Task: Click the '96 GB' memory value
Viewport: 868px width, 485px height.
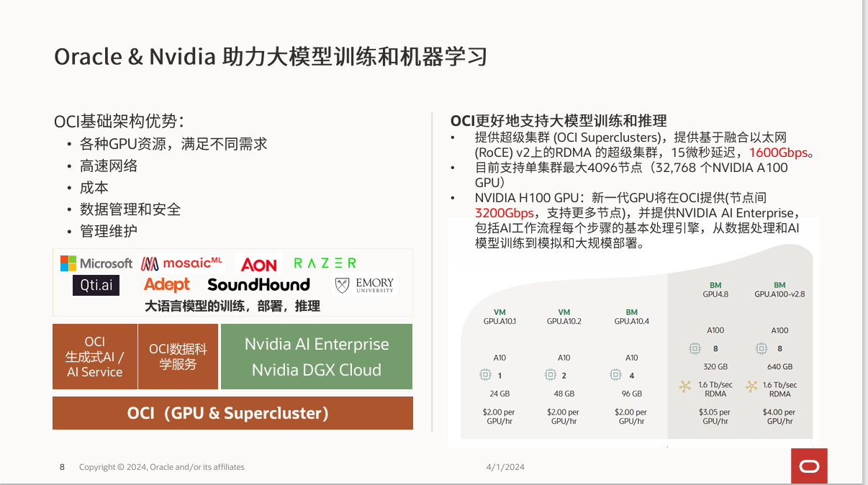Action: [632, 394]
